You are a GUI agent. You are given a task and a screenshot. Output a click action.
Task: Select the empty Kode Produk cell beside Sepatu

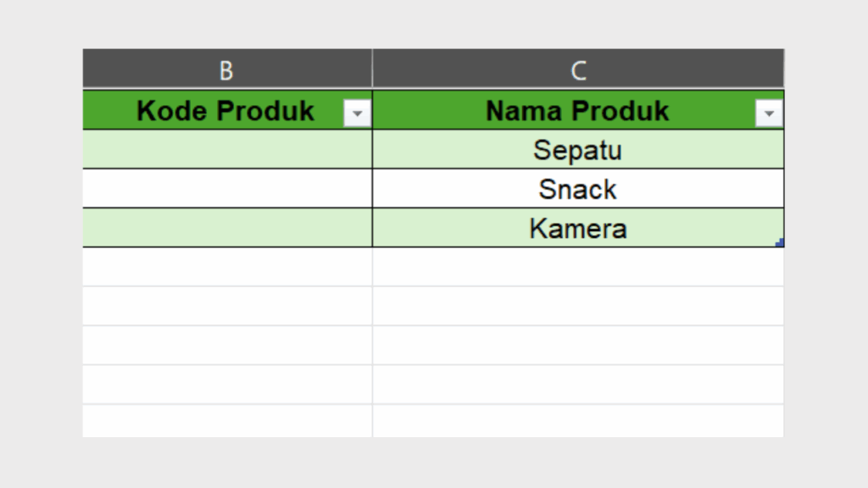click(226, 150)
